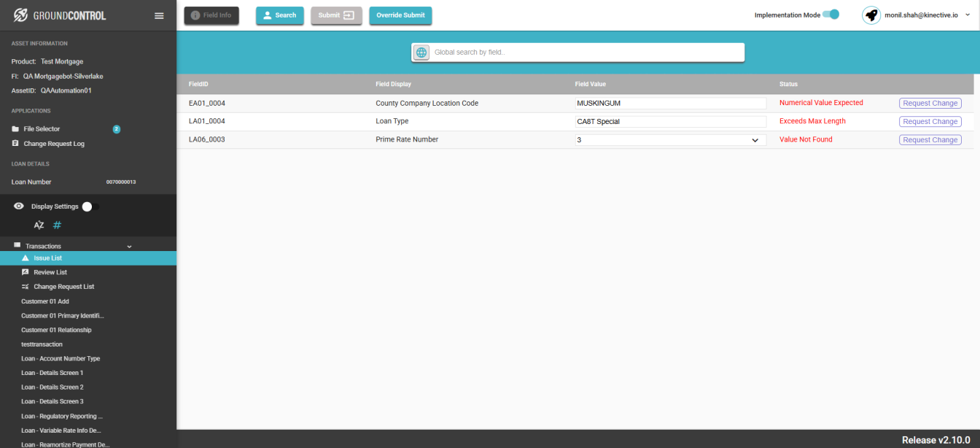Viewport: 980px width, 448px height.
Task: Click the Status column header
Action: [788, 85]
